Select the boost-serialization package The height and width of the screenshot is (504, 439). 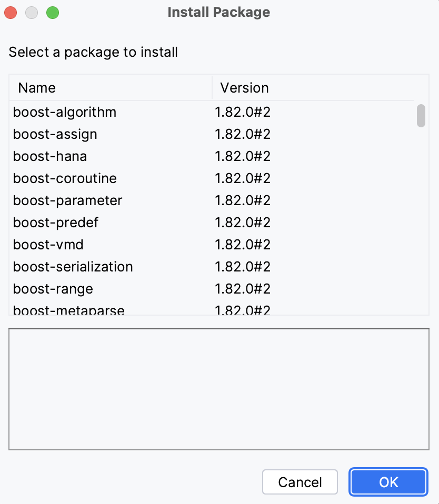(x=73, y=267)
